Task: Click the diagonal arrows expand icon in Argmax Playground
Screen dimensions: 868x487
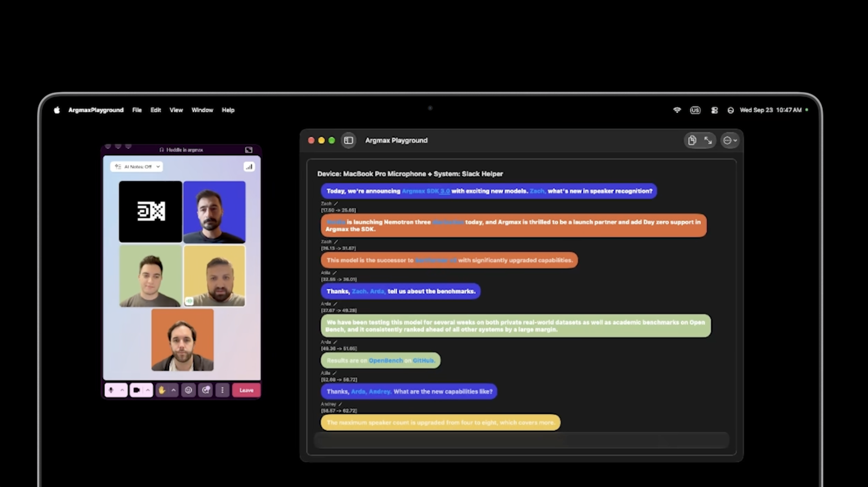Action: [x=708, y=140]
